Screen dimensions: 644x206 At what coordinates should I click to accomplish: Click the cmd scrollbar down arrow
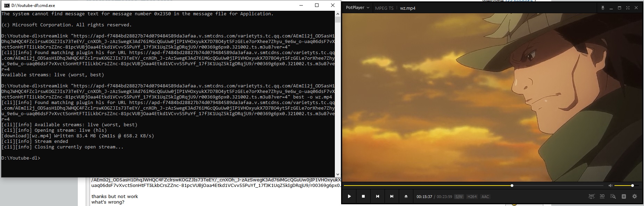click(x=338, y=174)
